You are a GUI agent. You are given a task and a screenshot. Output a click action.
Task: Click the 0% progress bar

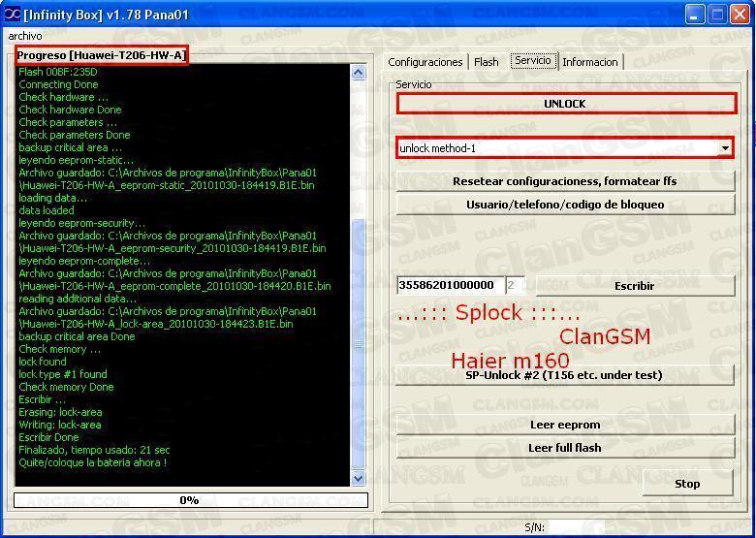click(x=190, y=500)
